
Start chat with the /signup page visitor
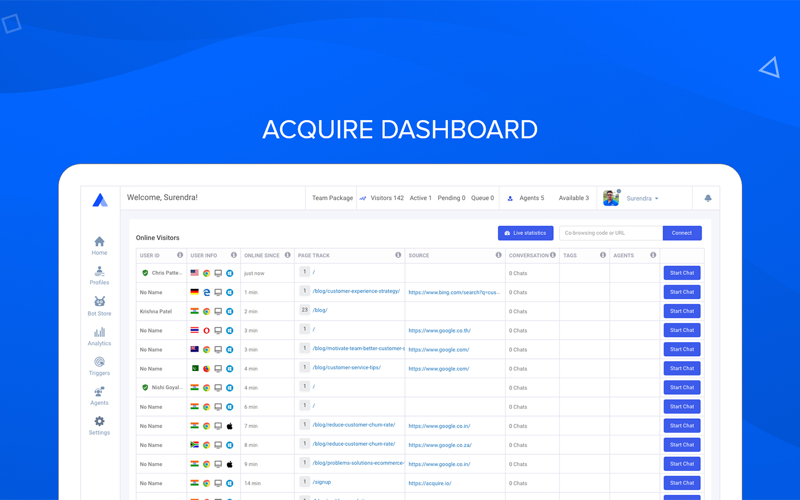[x=682, y=483]
